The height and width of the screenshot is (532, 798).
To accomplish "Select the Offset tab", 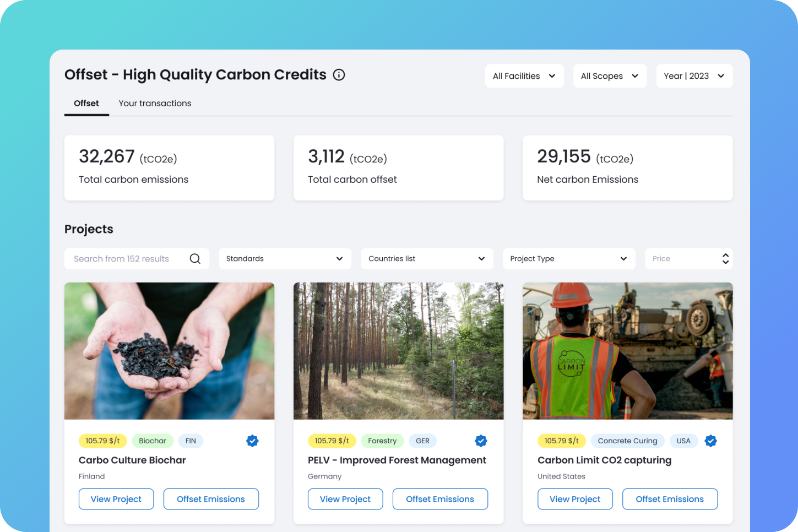I will tap(86, 104).
